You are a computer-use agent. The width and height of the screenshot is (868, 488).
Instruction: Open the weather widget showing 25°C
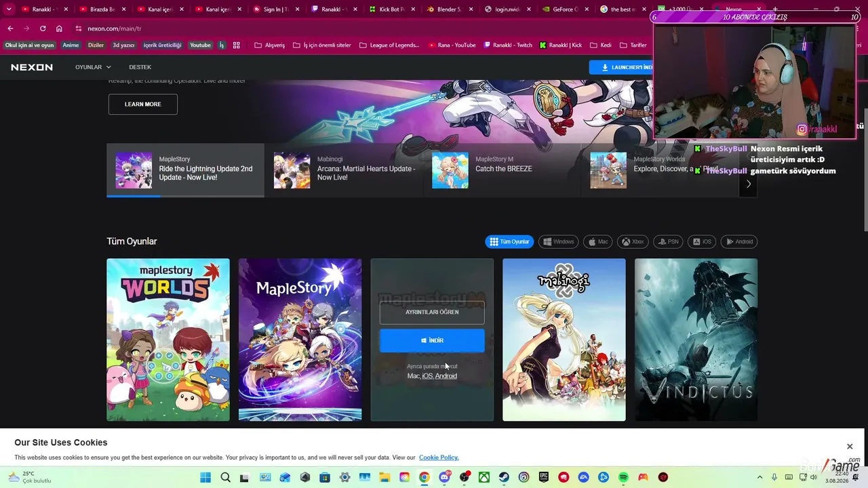(x=31, y=477)
